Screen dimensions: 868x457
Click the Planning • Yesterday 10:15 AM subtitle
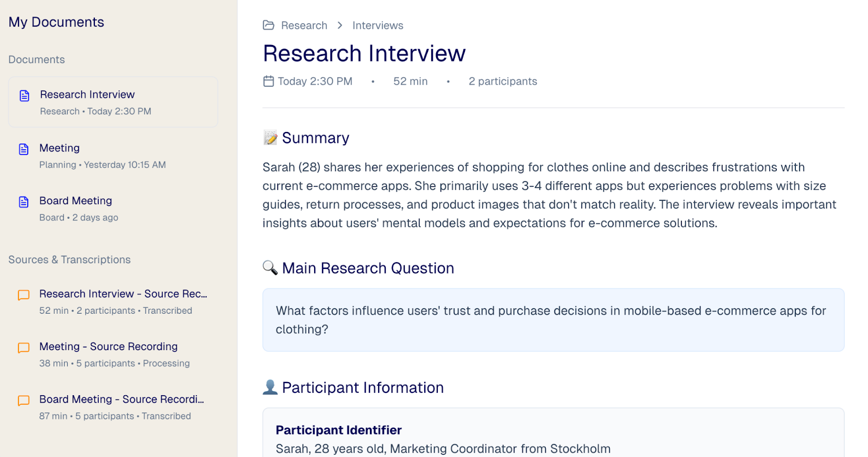[x=103, y=165]
